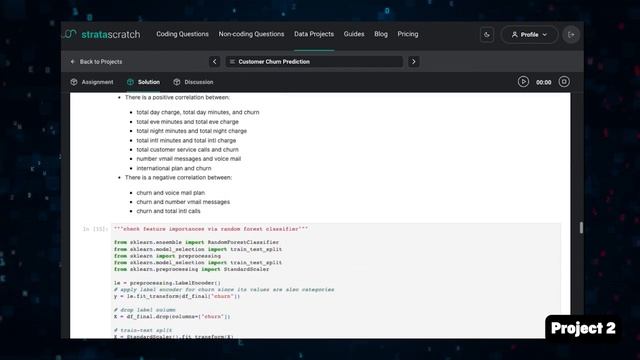Click the back arrow icon beside Back to Projects
The height and width of the screenshot is (360, 640).
click(x=73, y=62)
